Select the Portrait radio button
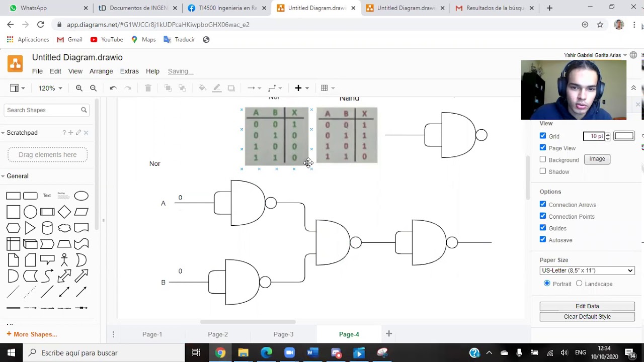This screenshot has height=362, width=644. pos(547,284)
